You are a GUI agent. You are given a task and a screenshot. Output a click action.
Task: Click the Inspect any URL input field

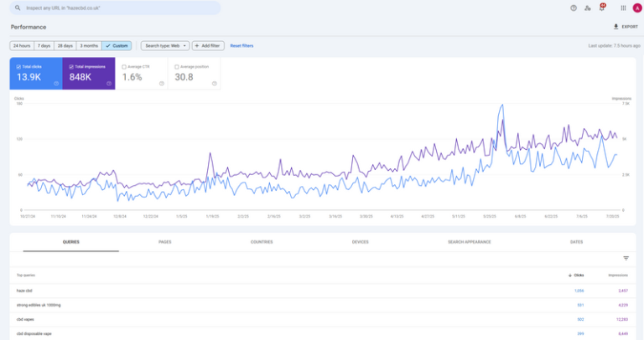click(115, 8)
